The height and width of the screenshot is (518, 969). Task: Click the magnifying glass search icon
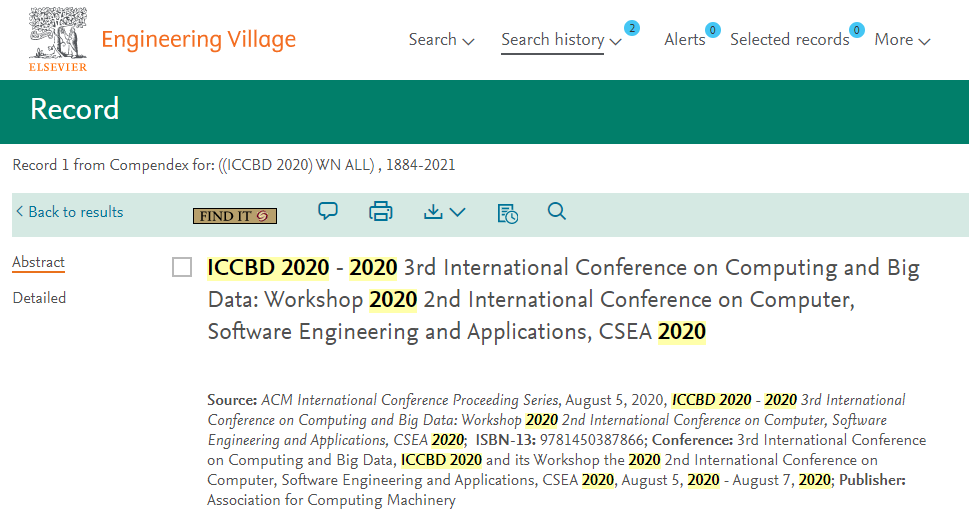(x=556, y=211)
